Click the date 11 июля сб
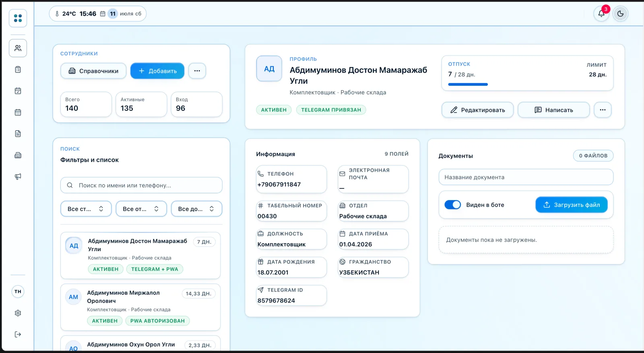Screen dimensions: 644x353 (x=124, y=14)
